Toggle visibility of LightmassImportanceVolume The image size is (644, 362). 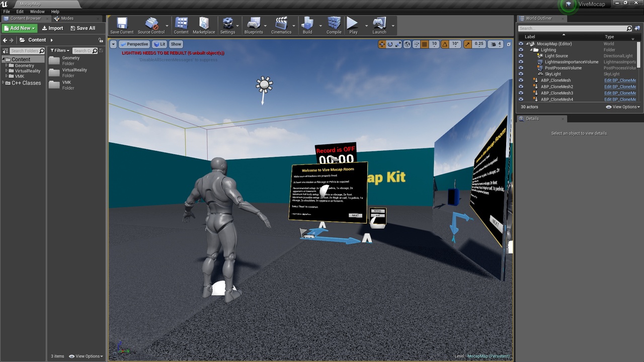coord(521,62)
